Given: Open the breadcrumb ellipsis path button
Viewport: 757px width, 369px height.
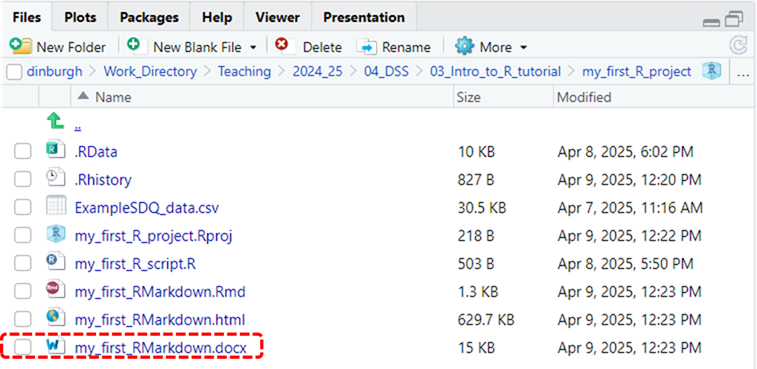Looking at the screenshot, I should tap(743, 73).
